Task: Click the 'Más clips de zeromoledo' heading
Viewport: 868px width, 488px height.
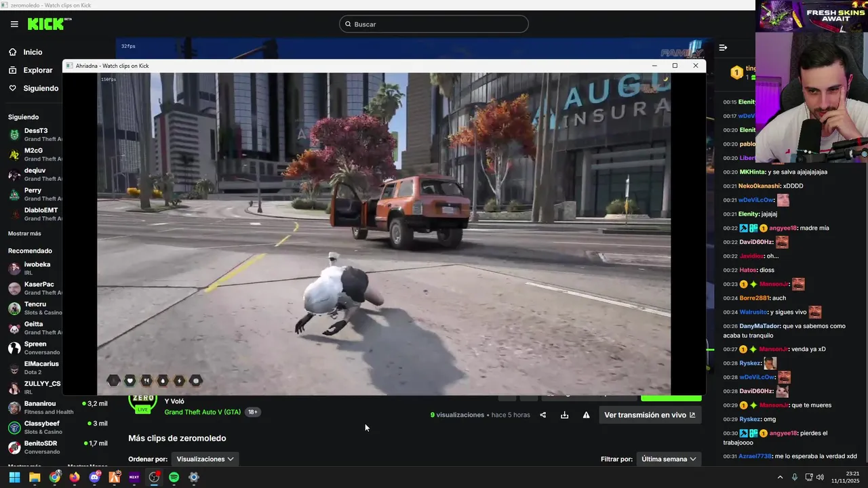Action: pos(177,439)
